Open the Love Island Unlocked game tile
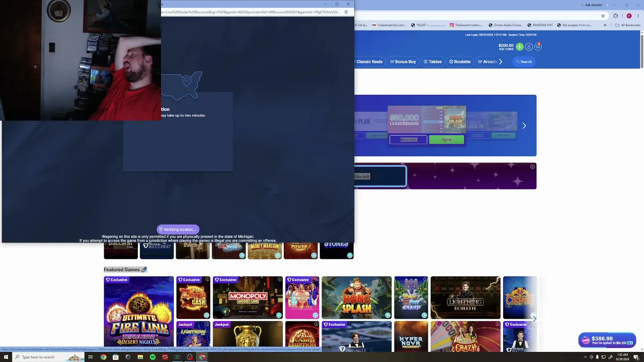Image resolution: width=644 pixels, height=362 pixels. point(302,297)
